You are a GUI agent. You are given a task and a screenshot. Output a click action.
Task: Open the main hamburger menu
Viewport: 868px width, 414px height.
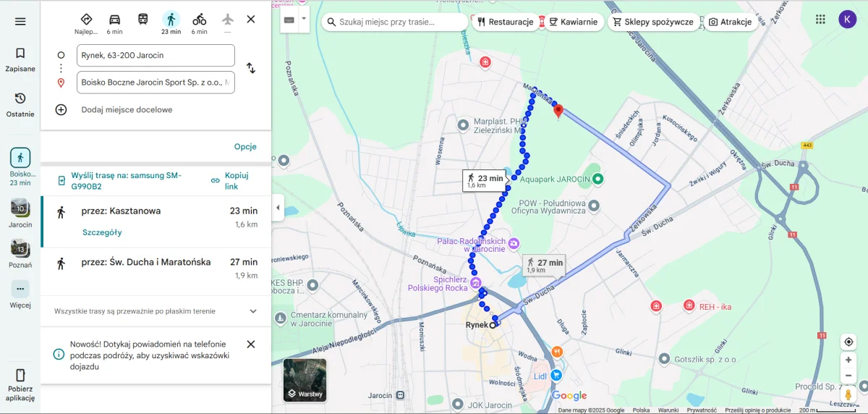click(20, 22)
